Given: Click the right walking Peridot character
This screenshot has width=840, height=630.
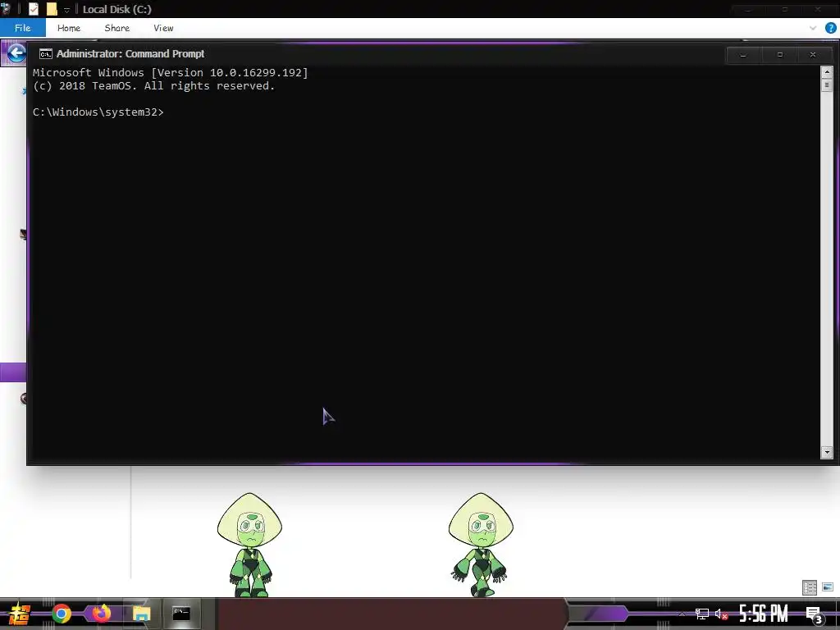Looking at the screenshot, I should click(x=481, y=545).
